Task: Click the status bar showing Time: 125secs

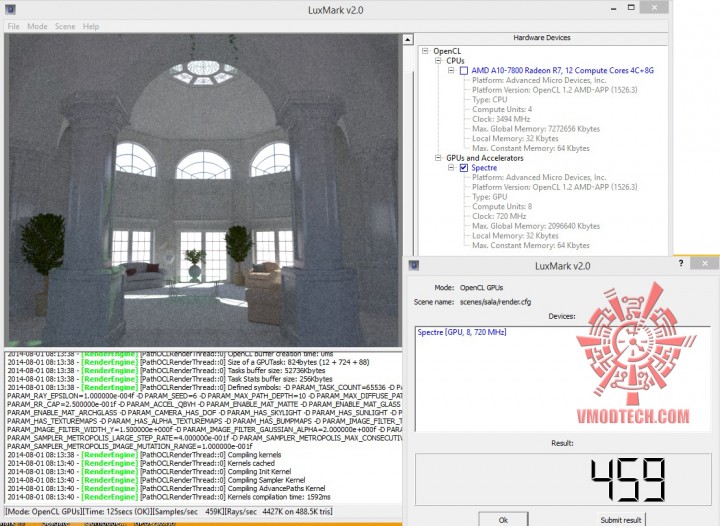Action: (169, 511)
